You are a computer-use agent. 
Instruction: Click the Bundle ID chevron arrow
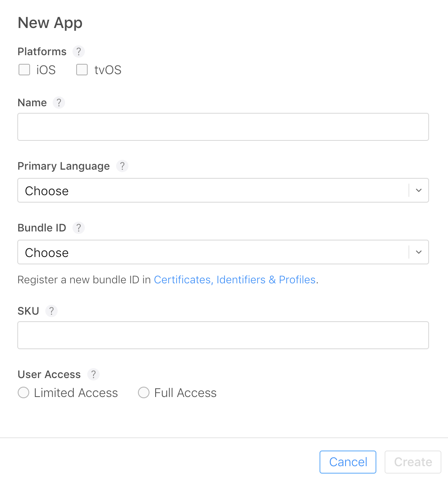[419, 252]
